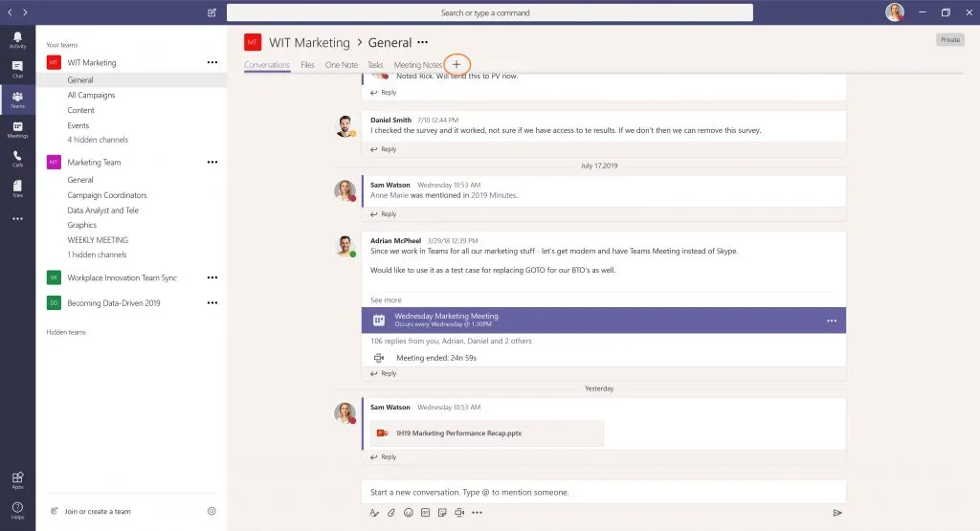Viewport: 980px width, 531px height.
Task: Open the Workplace Innovation Team Sync team
Action: 122,278
